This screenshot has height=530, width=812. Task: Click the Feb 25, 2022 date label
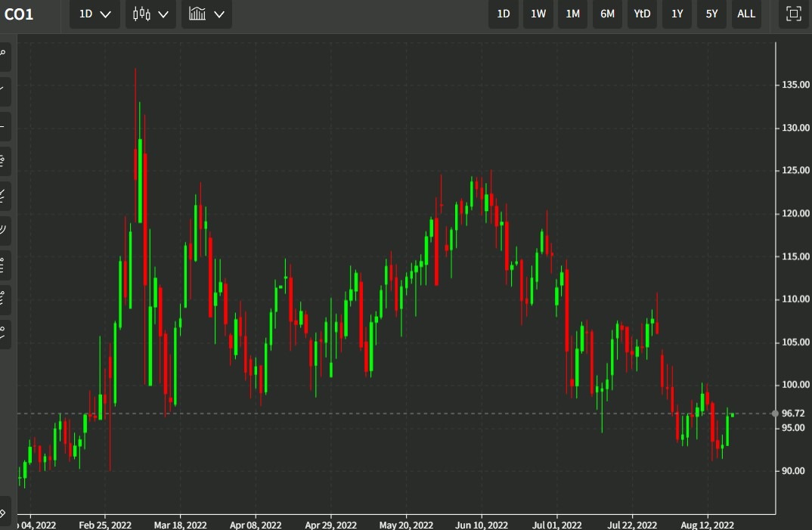pyautogui.click(x=105, y=525)
